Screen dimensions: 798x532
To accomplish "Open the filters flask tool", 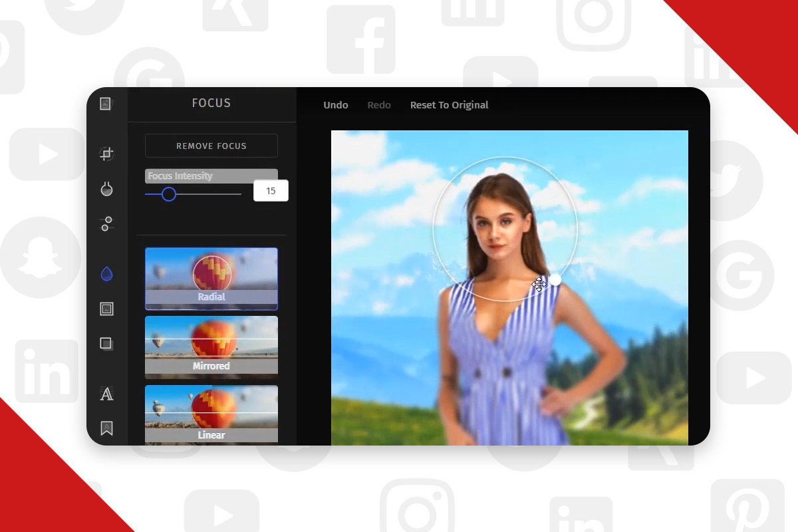I will click(106, 190).
